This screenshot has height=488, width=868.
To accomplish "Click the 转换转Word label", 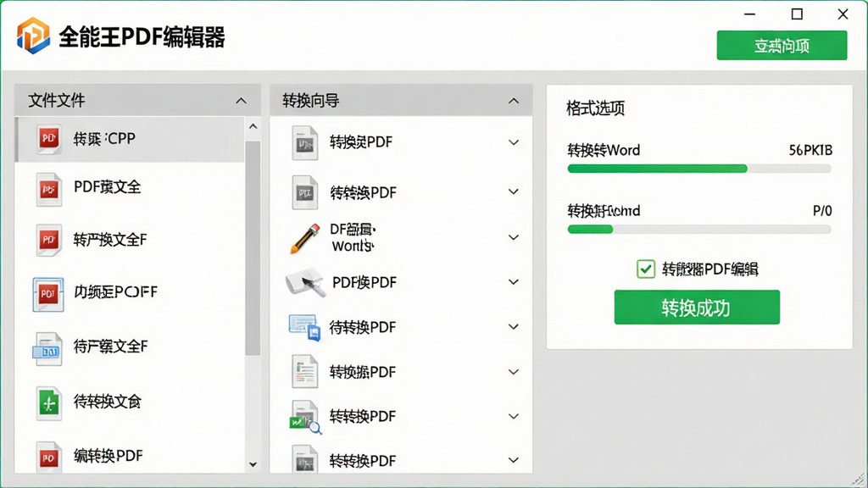I will pyautogui.click(x=604, y=151).
